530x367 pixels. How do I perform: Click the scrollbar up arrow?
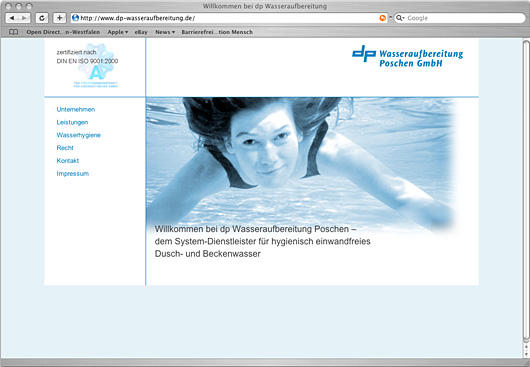(x=526, y=347)
